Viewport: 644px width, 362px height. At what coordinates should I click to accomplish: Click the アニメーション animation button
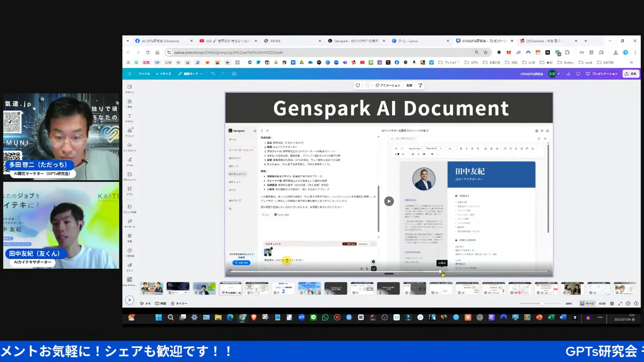[x=388, y=85]
